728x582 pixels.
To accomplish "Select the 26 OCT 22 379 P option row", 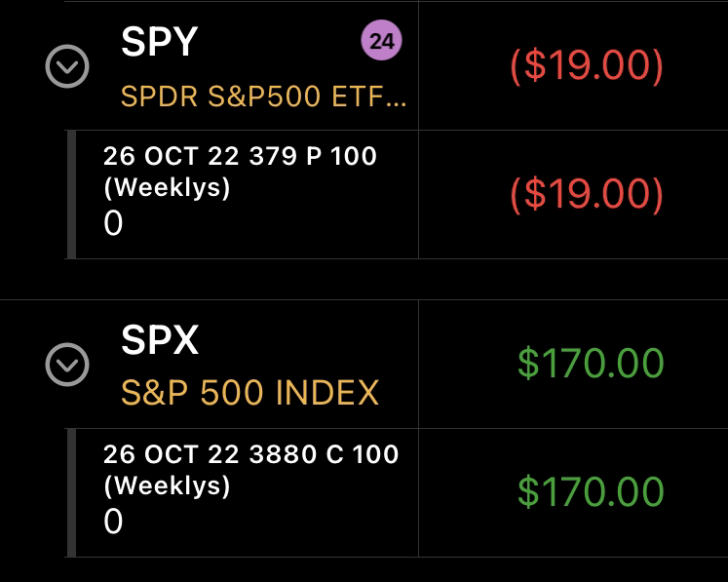I will [x=247, y=195].
